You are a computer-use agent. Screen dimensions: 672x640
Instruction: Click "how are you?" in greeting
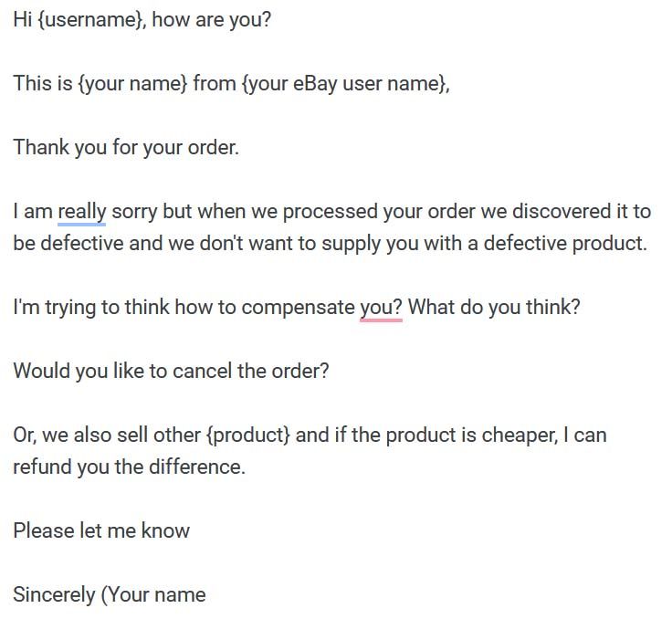pyautogui.click(x=212, y=20)
